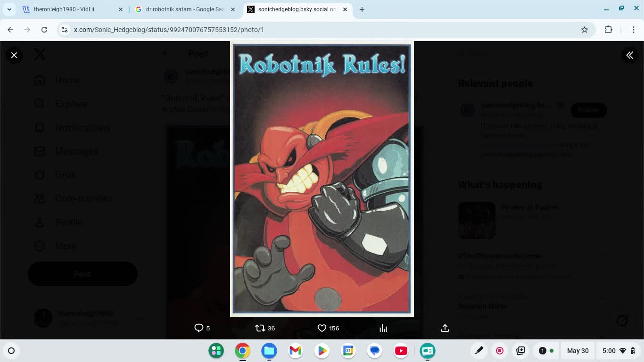Open Chrome three-dot menu
The height and width of the screenshot is (362, 644).
[634, 30]
